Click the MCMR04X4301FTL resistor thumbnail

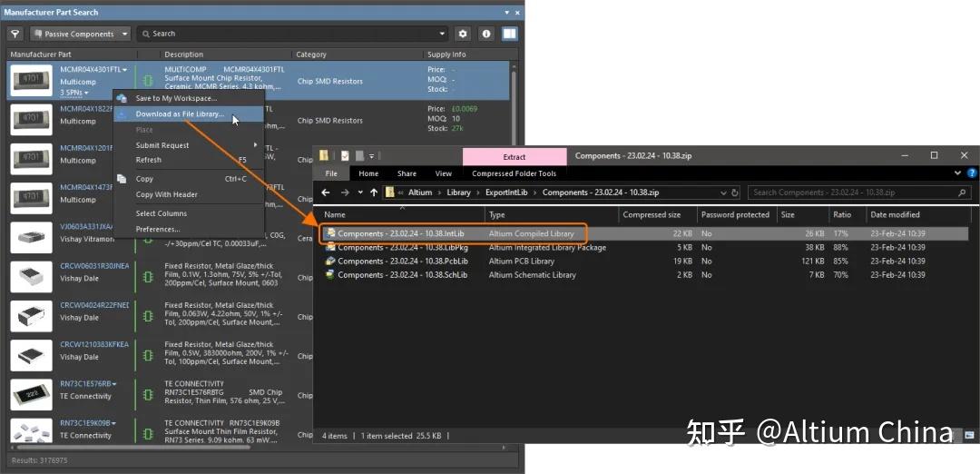pos(31,80)
